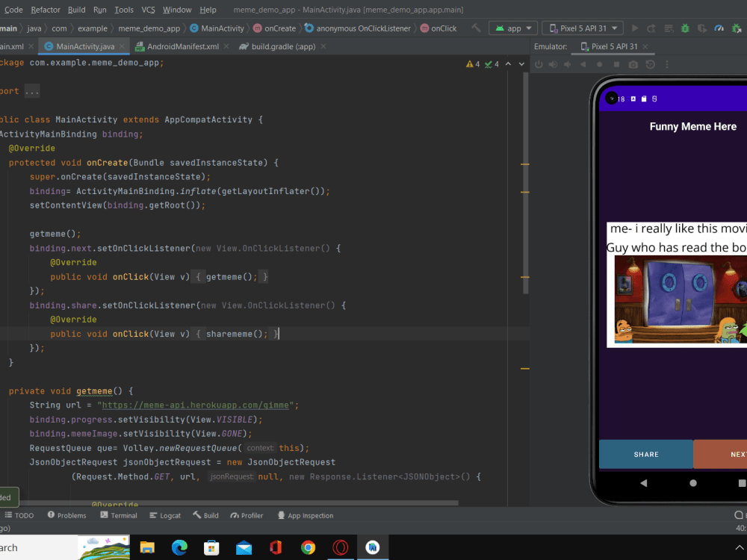The height and width of the screenshot is (560, 747).
Task: Click the Run with Coverage icon
Action: pyautogui.click(x=702, y=28)
